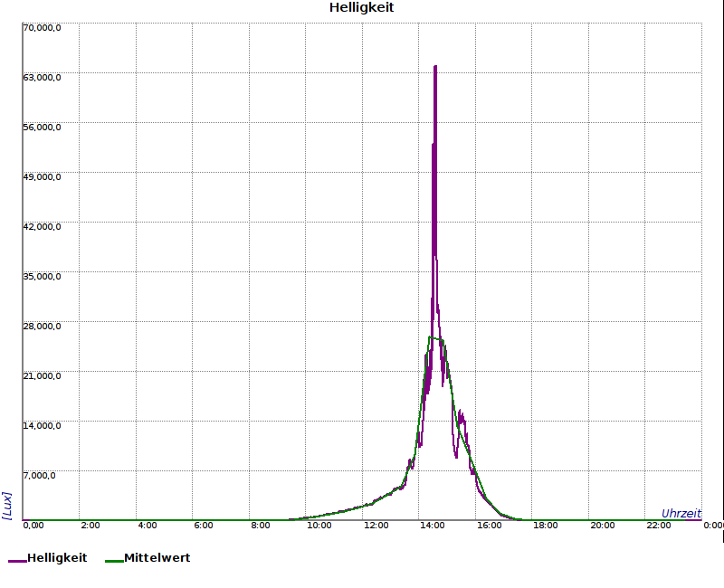Click the 12:00 time tick label
724x588 pixels.
point(376,526)
